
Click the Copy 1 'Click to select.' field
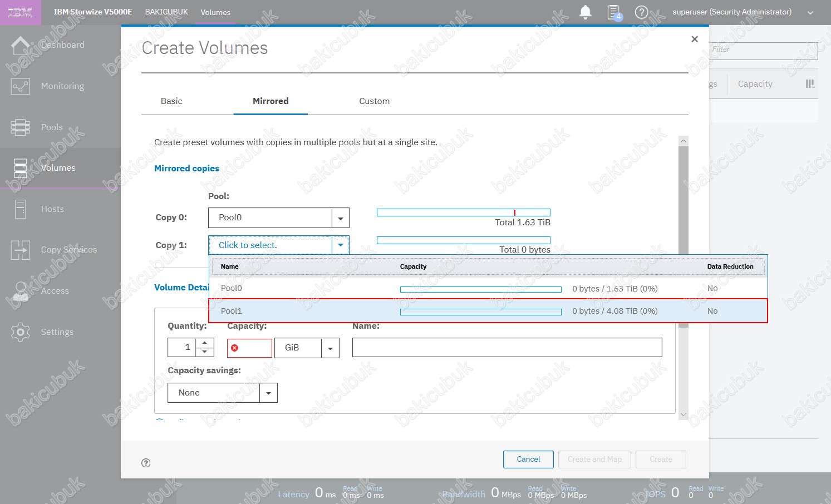(271, 245)
